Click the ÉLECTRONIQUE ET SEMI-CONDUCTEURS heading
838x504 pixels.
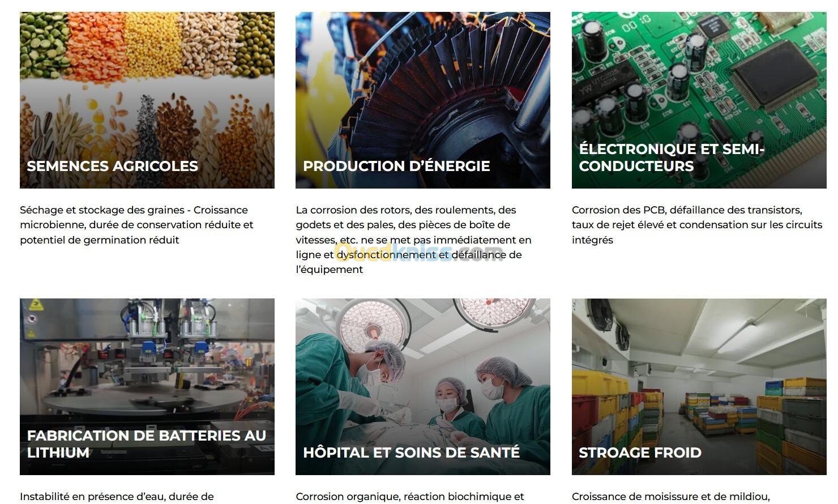coord(672,157)
